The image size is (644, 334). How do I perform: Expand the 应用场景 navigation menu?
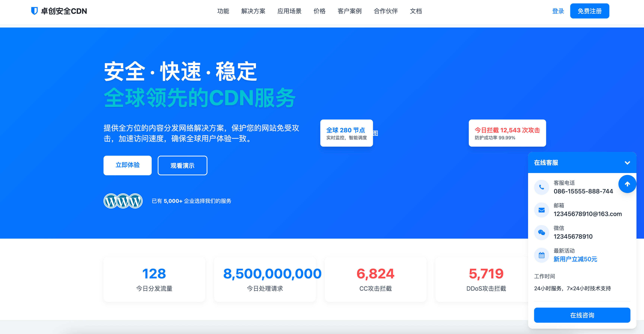pyautogui.click(x=289, y=11)
